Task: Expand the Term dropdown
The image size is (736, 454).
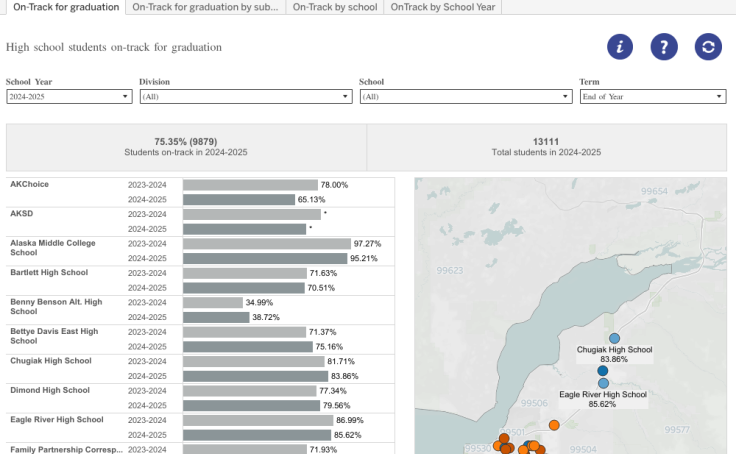Action: pyautogui.click(x=652, y=97)
